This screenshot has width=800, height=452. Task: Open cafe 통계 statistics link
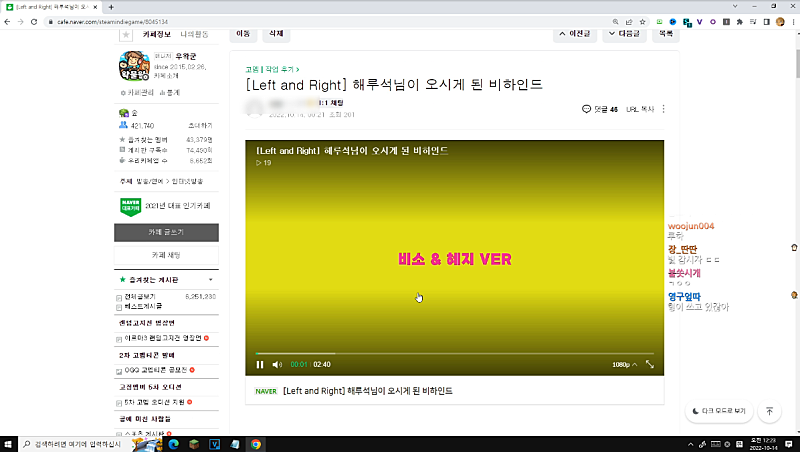pos(170,93)
